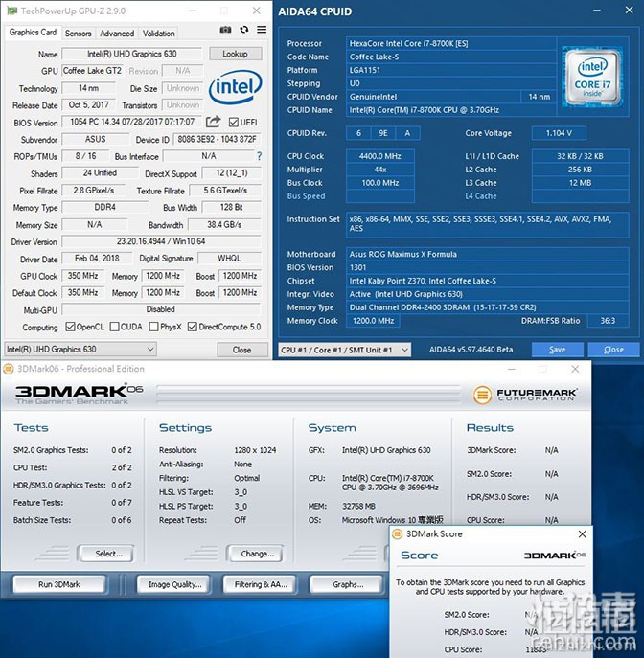
Task: Click the Driver Version field
Action: pos(161,241)
